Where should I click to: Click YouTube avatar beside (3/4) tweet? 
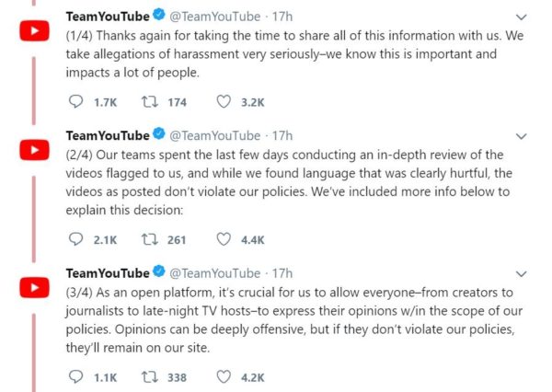pyautogui.click(x=35, y=287)
